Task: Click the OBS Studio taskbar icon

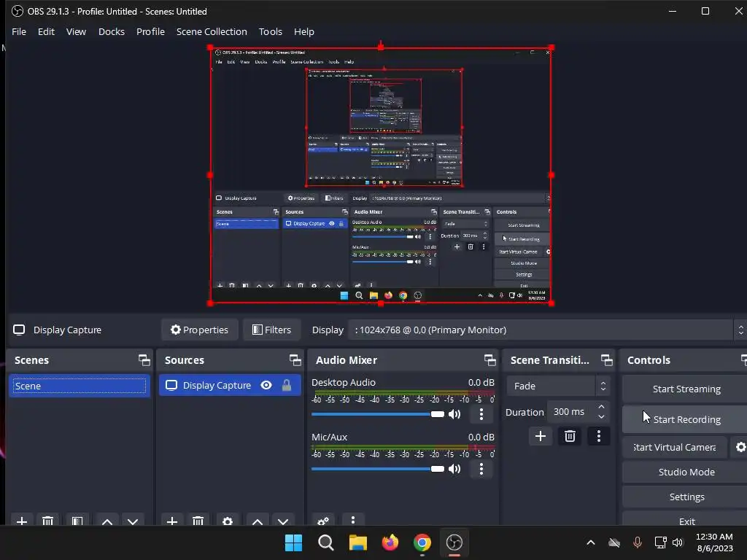Action: pos(454,542)
